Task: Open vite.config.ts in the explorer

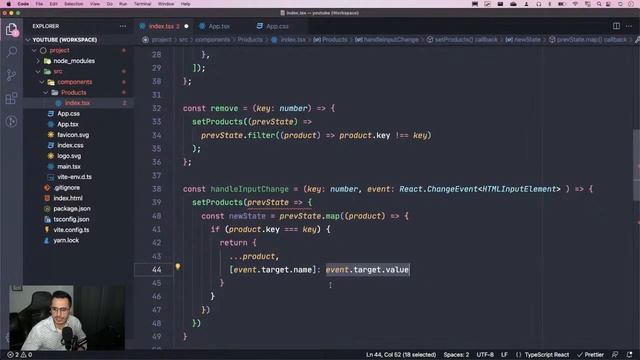Action: 78,230
